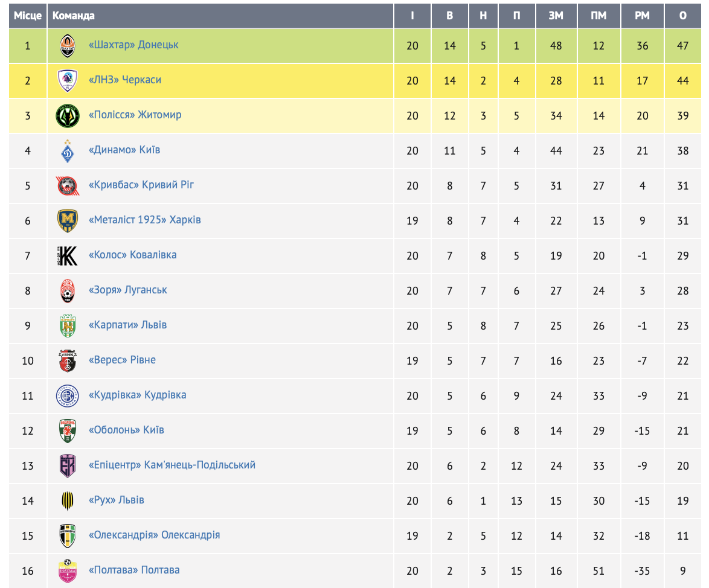Click the «О» points column header
The image size is (709, 588).
682,16
